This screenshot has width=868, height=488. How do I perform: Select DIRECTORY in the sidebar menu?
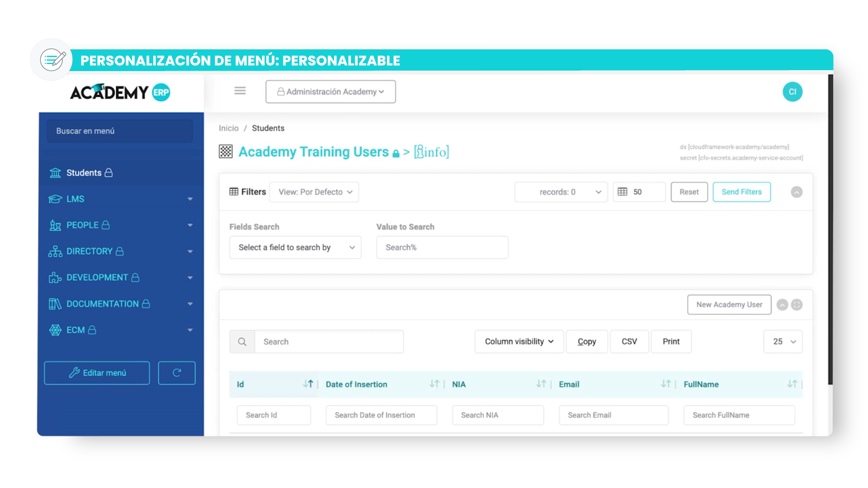pyautogui.click(x=121, y=252)
